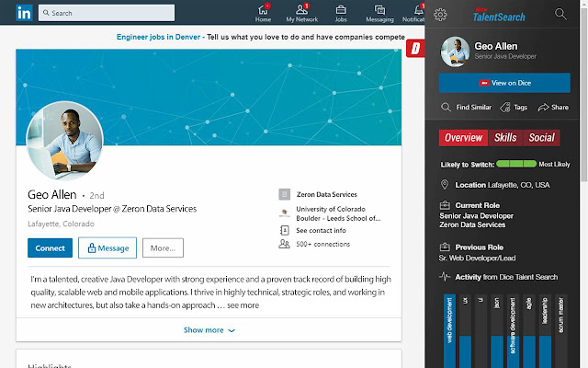Click Geo Allen's avatar in Dice panel
The width and height of the screenshot is (588, 368).
pyautogui.click(x=455, y=52)
